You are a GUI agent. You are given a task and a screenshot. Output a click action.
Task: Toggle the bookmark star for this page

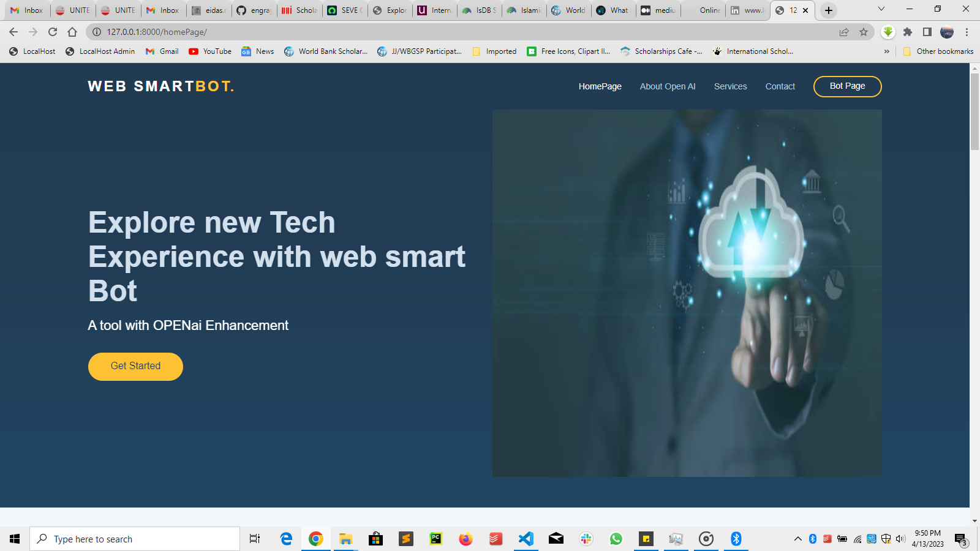pyautogui.click(x=864, y=32)
